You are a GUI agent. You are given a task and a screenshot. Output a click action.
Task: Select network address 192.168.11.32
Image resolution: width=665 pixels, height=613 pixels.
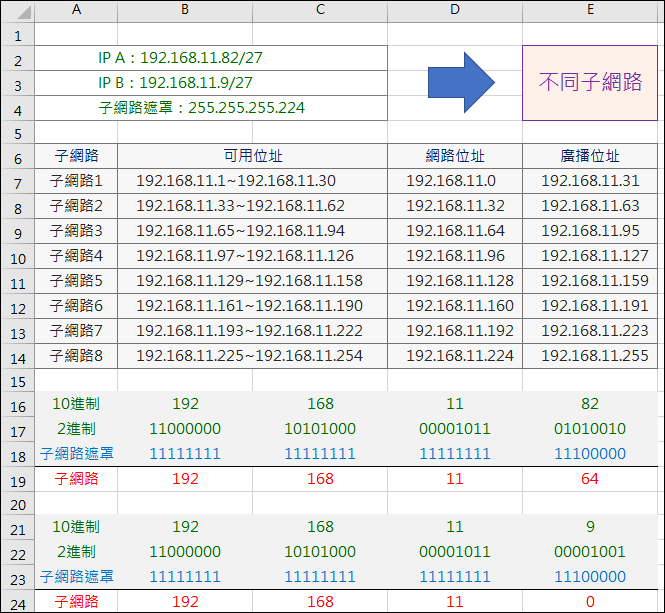point(455,206)
